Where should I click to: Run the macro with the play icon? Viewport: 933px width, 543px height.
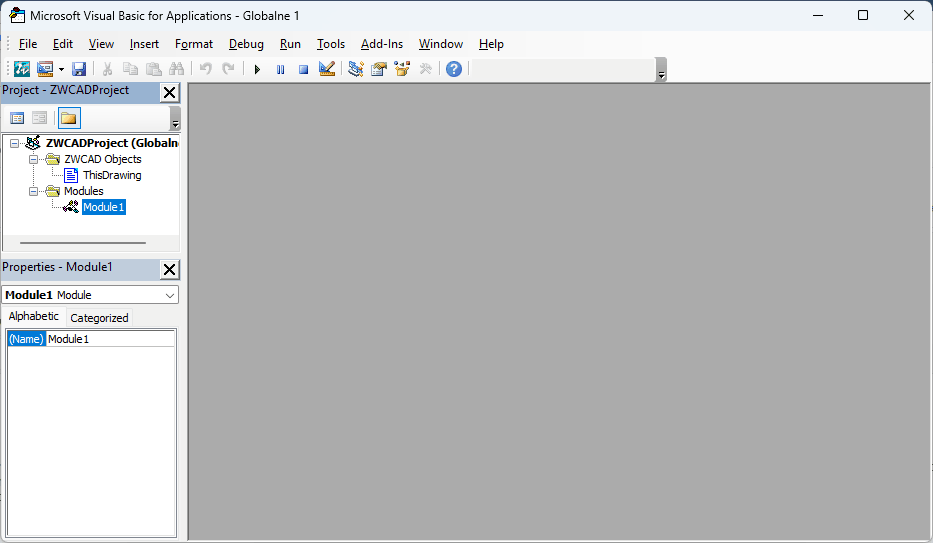pyautogui.click(x=257, y=70)
